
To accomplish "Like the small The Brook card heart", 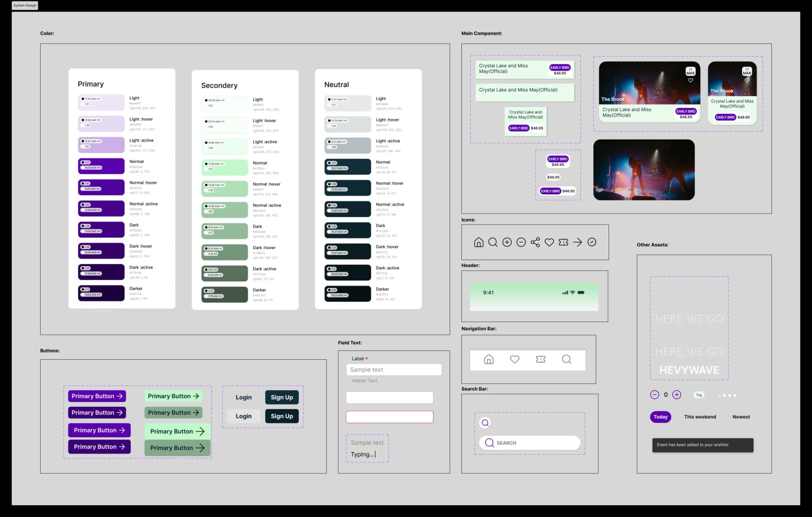I will point(747,80).
